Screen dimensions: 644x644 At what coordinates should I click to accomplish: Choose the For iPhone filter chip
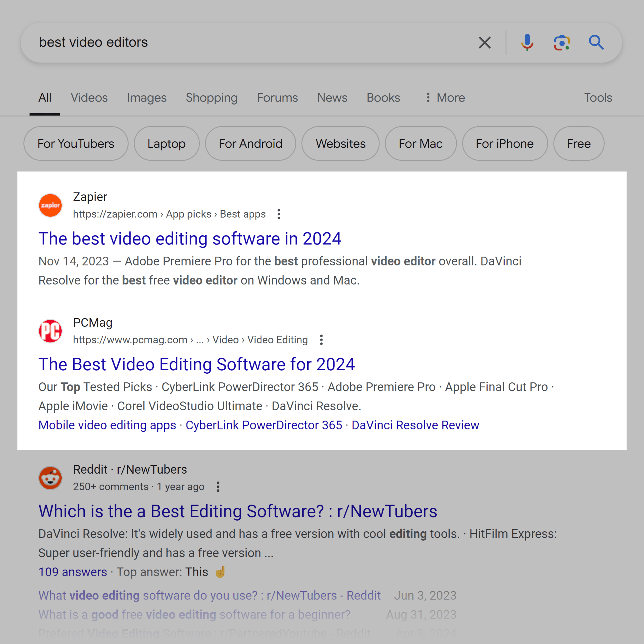505,143
